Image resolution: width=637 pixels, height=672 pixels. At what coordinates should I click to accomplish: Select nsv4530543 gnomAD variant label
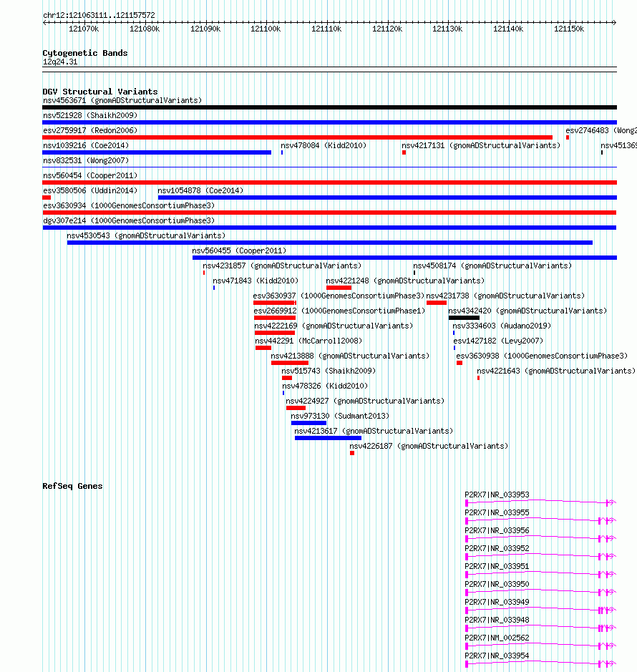tap(146, 235)
